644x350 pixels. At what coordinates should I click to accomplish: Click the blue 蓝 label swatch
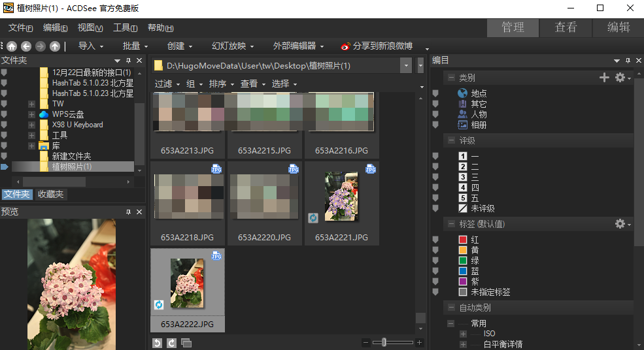[x=463, y=271]
